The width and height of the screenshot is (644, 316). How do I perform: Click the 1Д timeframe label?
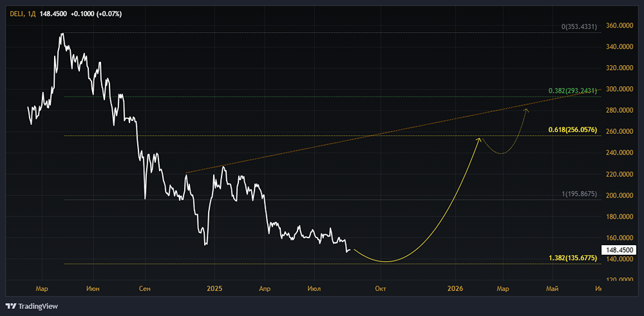click(x=32, y=14)
